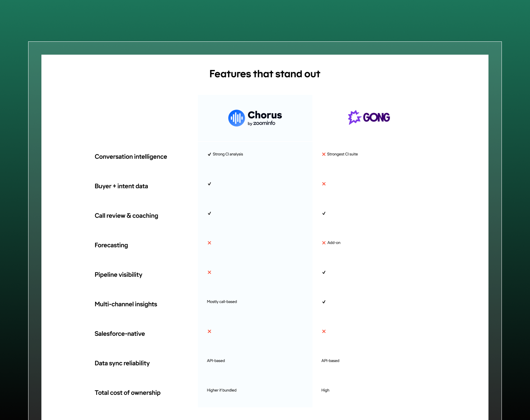Click the Chorus waveform circle icon
The height and width of the screenshot is (420, 530).
(237, 118)
